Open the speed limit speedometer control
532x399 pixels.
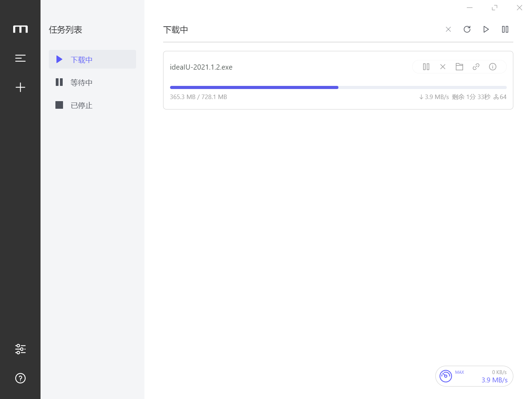click(446, 376)
